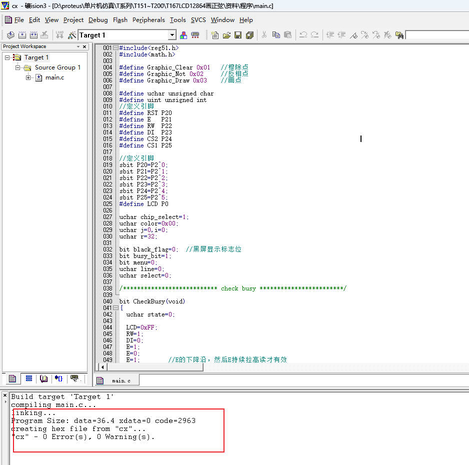The width and height of the screenshot is (469, 465).
Task: Click the Options for Target icon
Action: coord(72,35)
